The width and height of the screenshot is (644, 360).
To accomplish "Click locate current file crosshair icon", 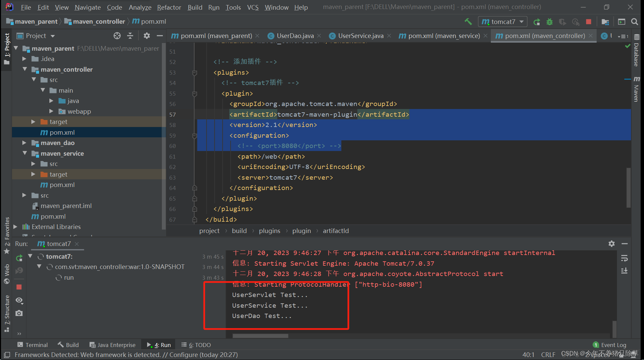I will tap(117, 36).
